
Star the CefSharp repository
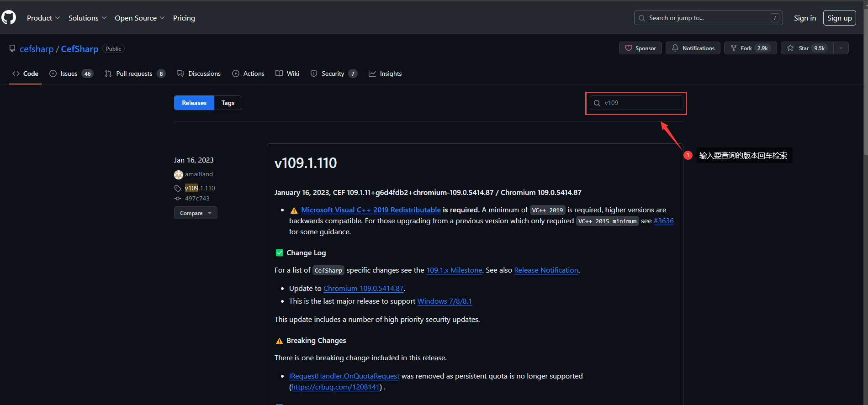[806, 48]
